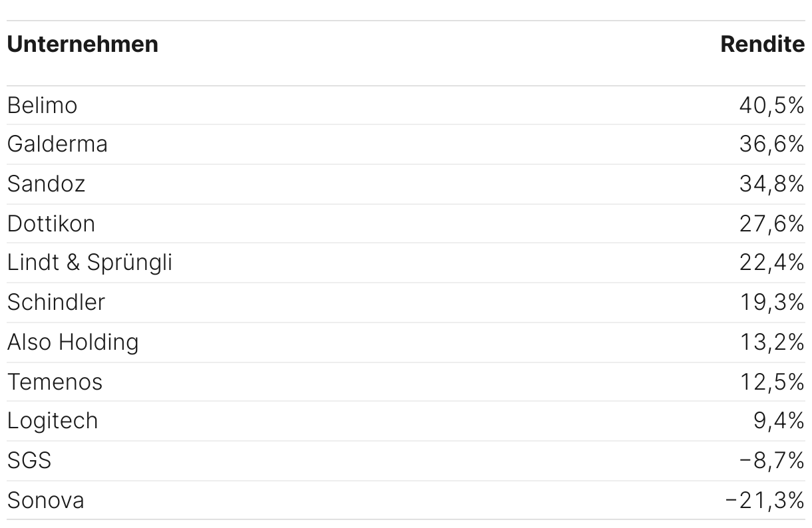This screenshot has width=812, height=528.
Task: Select the 36,6% Rendite value
Action: (x=772, y=144)
